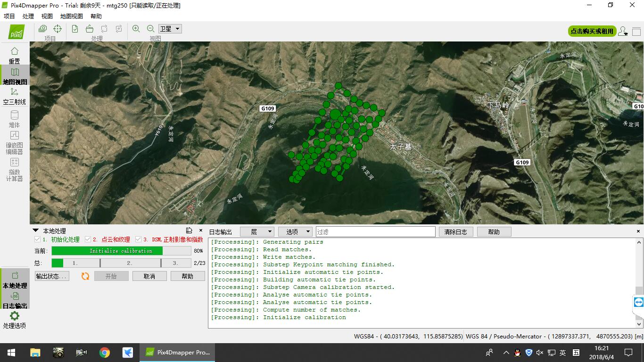The width and height of the screenshot is (644, 362).
Task: Click the 帮助 button beside 清除日志
Action: point(494,231)
